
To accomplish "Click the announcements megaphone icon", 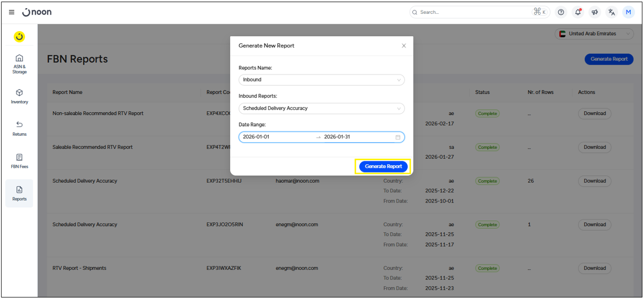I will coord(595,12).
